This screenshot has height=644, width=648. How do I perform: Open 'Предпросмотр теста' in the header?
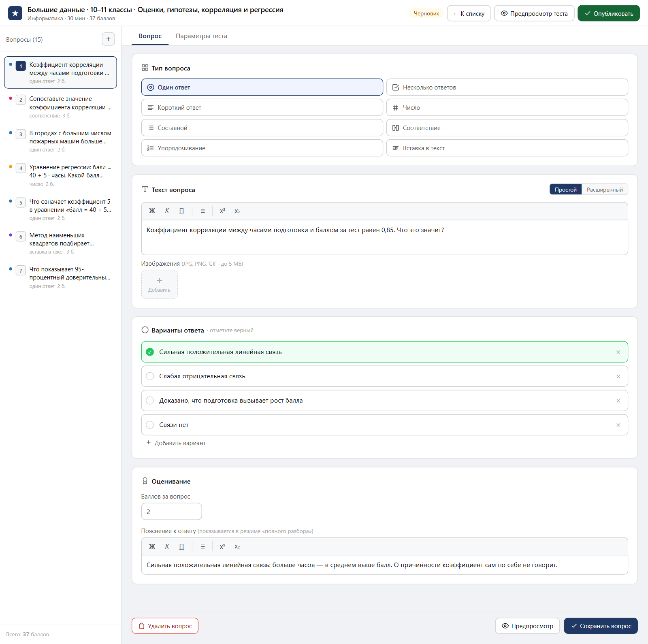click(534, 13)
